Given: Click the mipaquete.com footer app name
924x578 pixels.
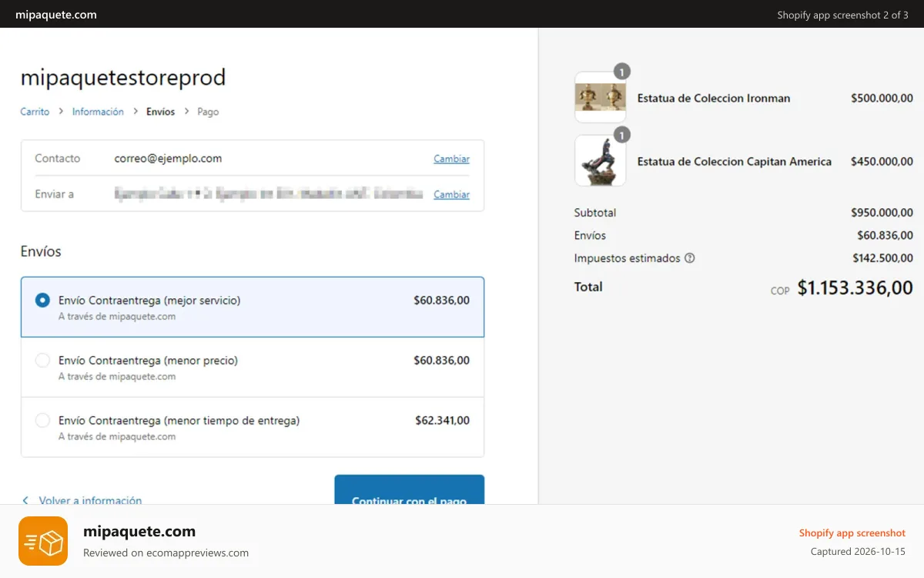Looking at the screenshot, I should click(x=139, y=531).
